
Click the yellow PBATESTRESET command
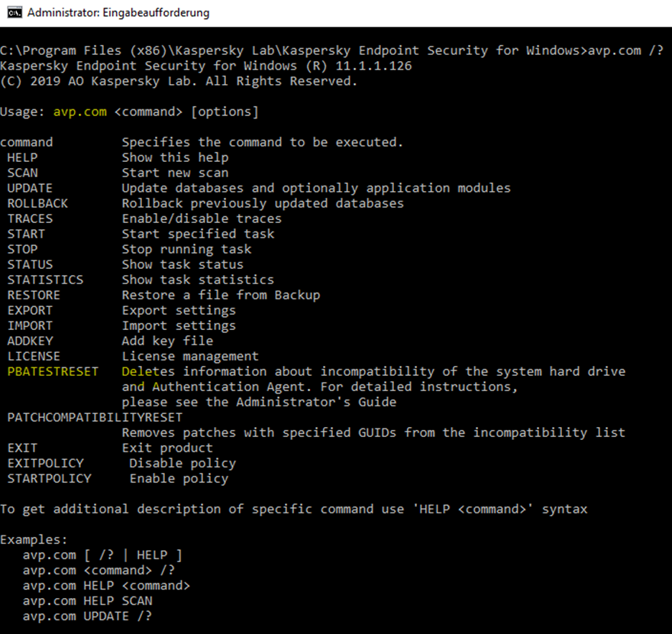tap(53, 371)
